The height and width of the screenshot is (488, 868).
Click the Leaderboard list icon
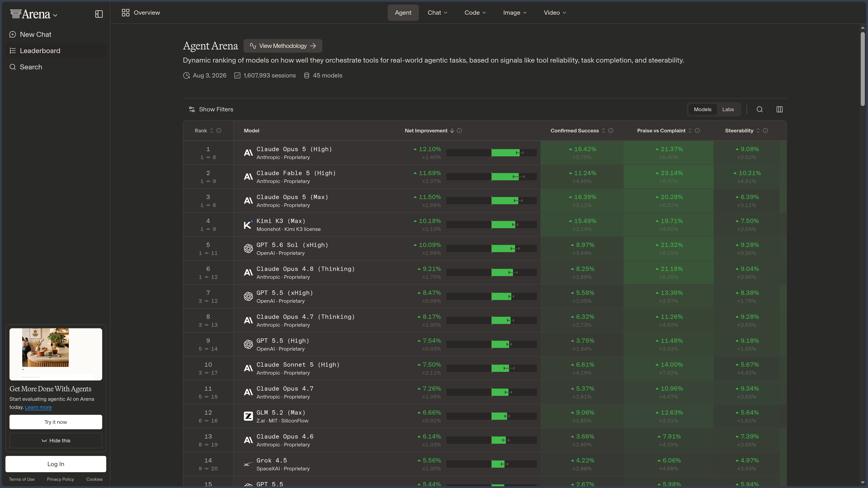[13, 51]
